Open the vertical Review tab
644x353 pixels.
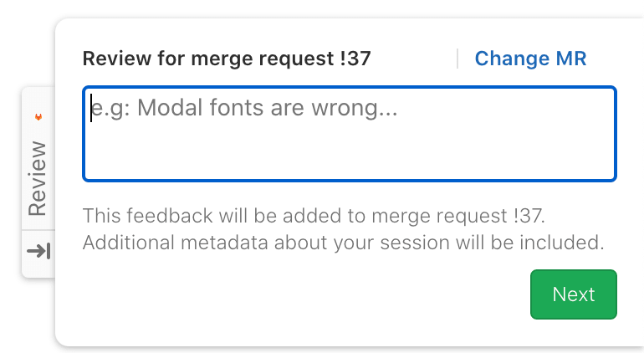pyautogui.click(x=38, y=178)
